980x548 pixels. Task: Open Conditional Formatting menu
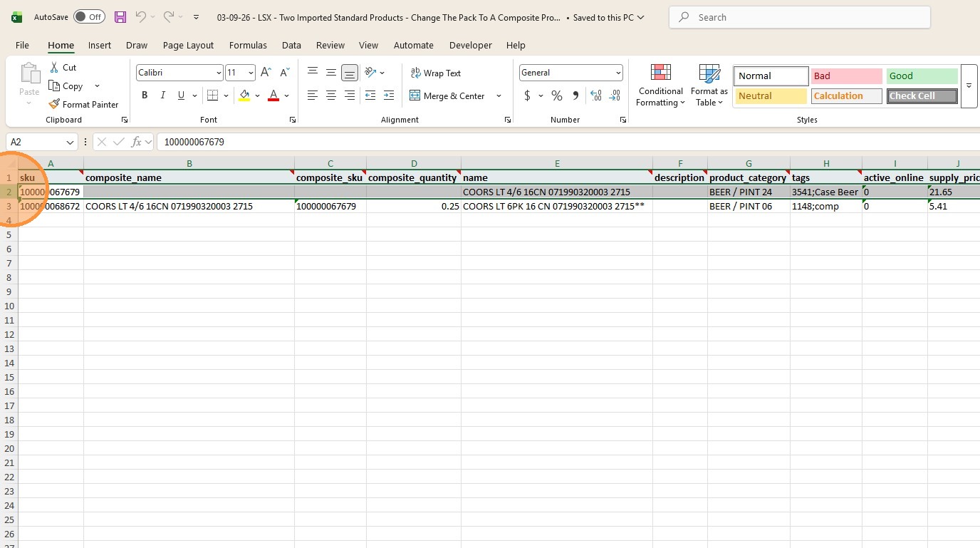[661, 86]
